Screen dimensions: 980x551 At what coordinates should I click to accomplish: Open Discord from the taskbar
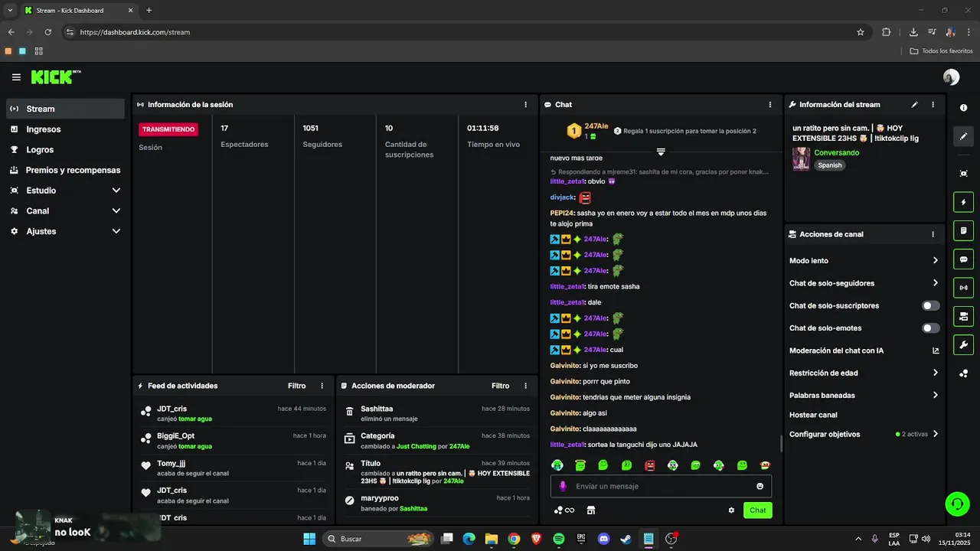click(x=603, y=539)
